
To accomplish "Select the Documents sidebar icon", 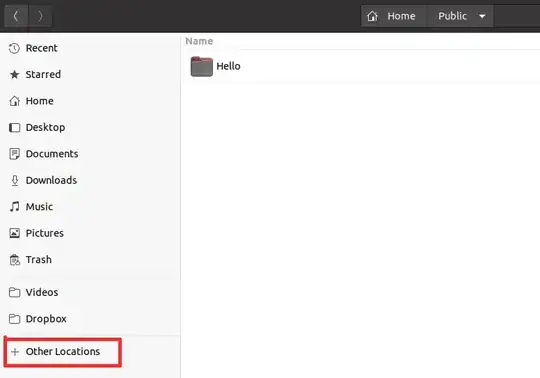I will [x=14, y=154].
